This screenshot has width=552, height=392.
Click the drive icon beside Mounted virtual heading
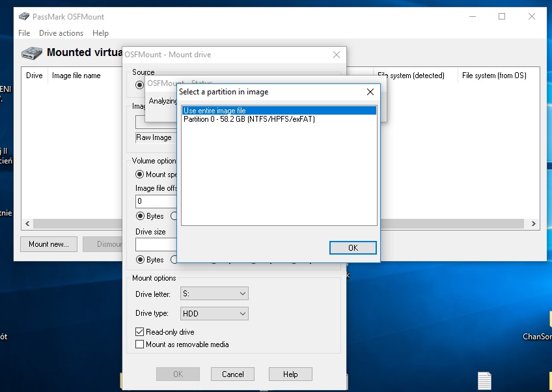point(31,53)
